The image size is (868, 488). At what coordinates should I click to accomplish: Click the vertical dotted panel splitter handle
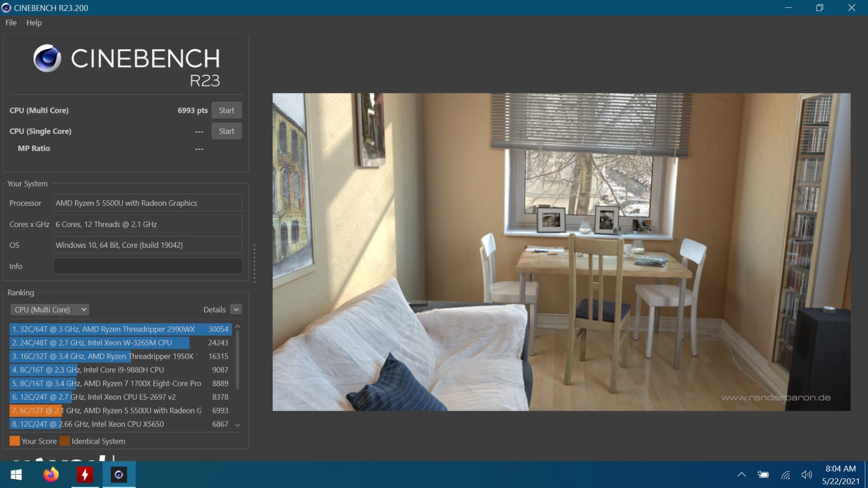click(x=254, y=263)
